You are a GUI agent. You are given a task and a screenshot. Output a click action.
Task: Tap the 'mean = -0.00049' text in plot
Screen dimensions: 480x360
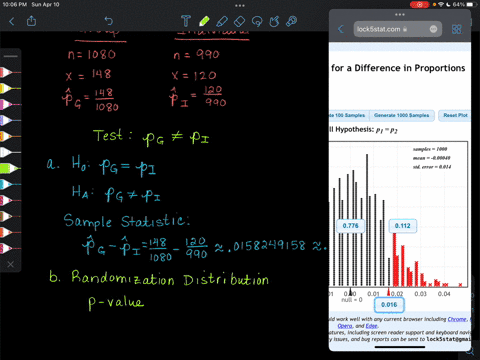[x=432, y=158]
